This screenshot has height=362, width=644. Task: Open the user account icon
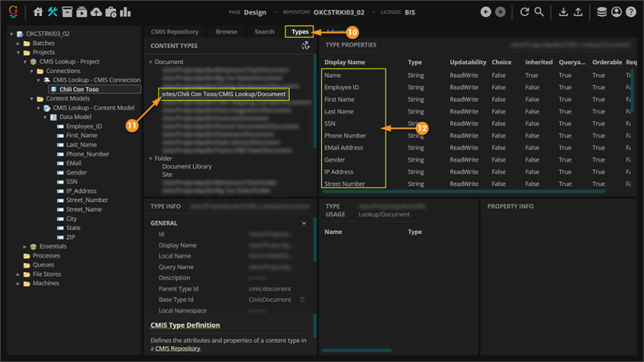617,12
